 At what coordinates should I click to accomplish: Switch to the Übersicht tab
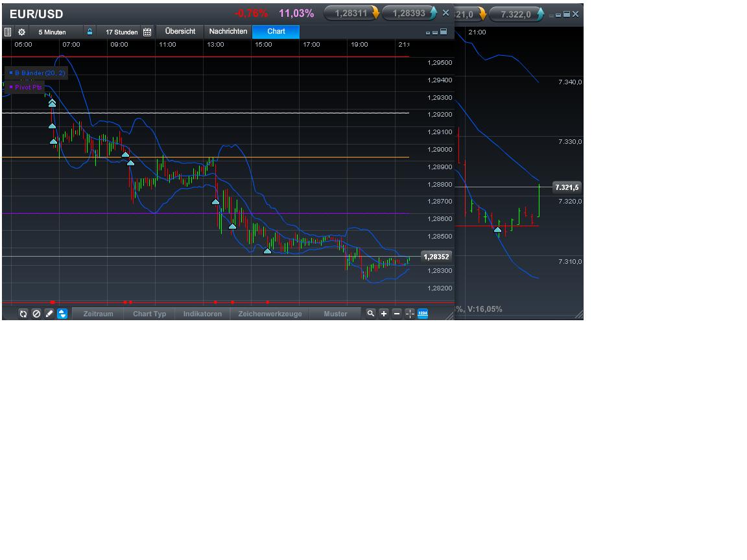tap(180, 31)
